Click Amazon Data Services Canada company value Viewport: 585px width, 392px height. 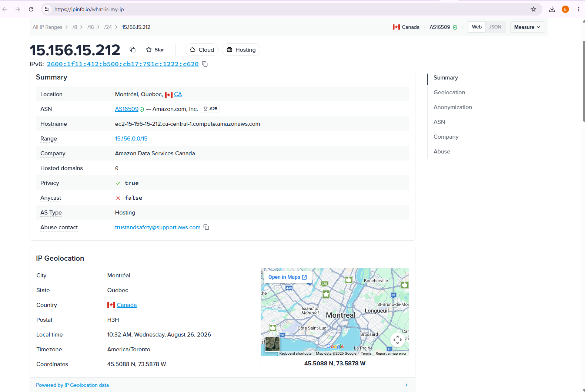(155, 153)
